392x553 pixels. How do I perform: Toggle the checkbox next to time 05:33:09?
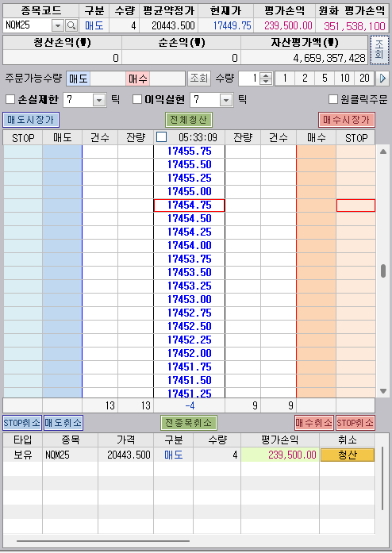pyautogui.click(x=161, y=136)
